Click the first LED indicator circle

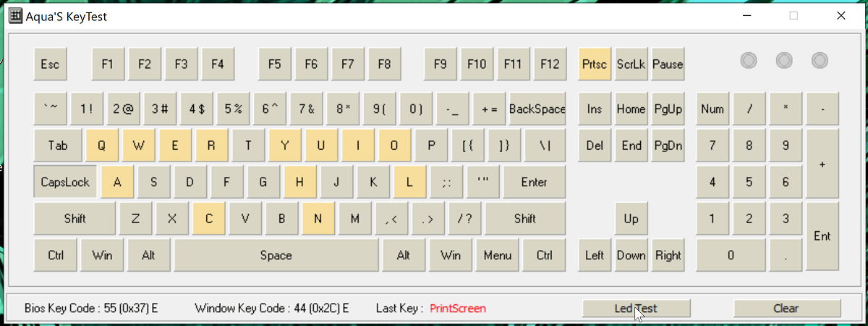[x=749, y=60]
